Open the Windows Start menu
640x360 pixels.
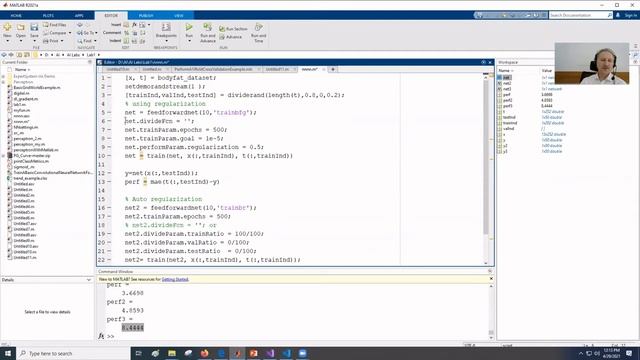(8, 353)
